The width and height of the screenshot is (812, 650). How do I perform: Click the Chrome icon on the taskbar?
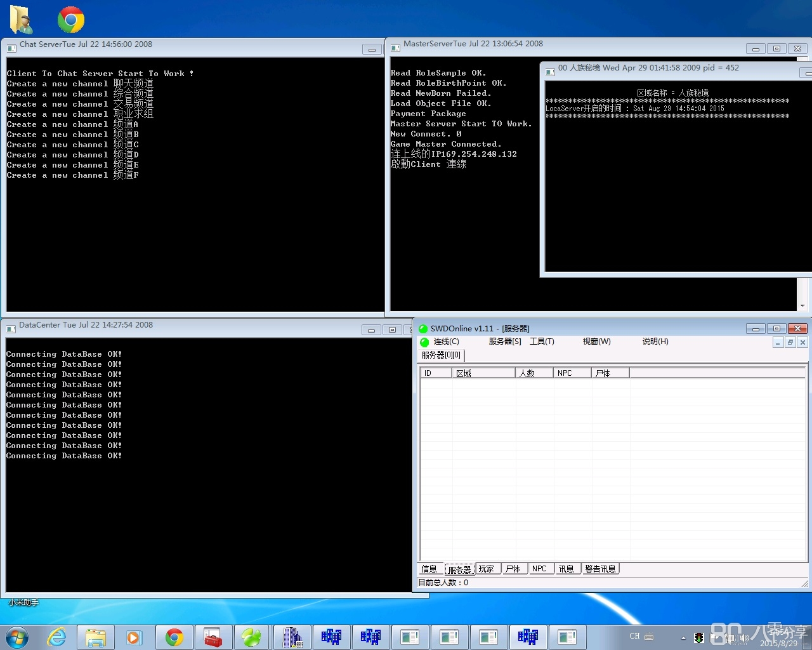tap(174, 637)
